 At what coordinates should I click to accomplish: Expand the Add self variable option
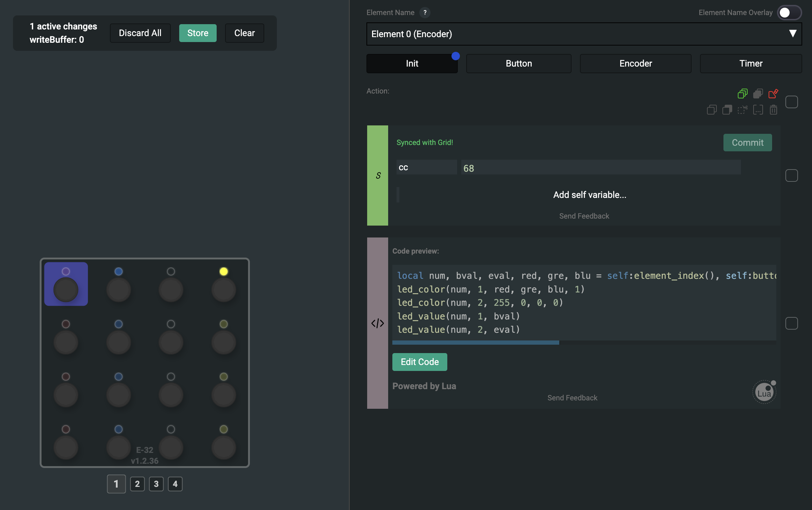[589, 195]
